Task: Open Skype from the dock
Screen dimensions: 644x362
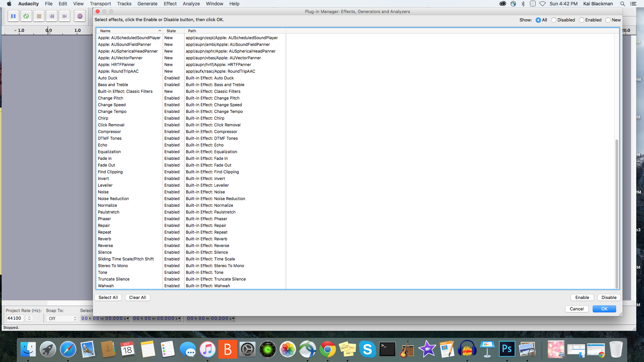Action: [x=367, y=349]
